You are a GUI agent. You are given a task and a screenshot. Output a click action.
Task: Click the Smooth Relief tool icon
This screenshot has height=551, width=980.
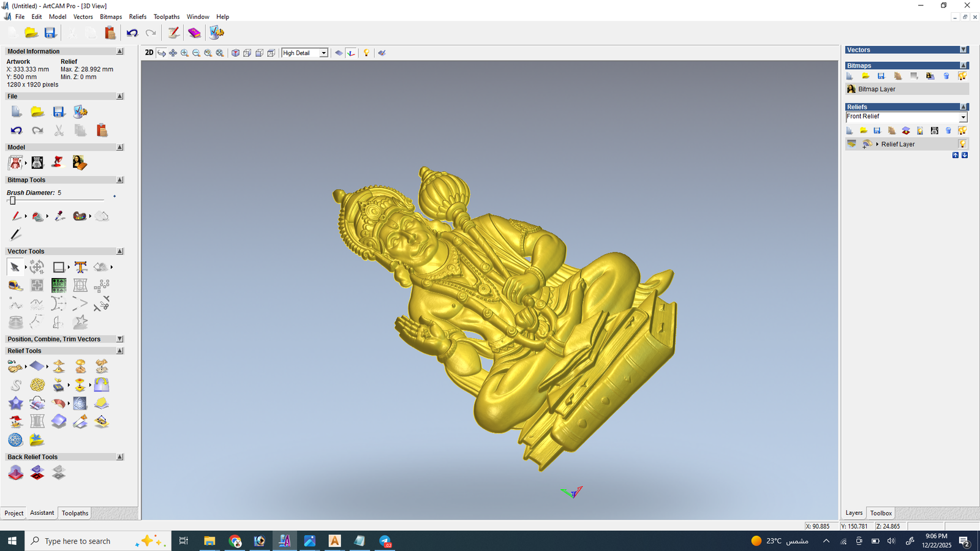click(16, 385)
